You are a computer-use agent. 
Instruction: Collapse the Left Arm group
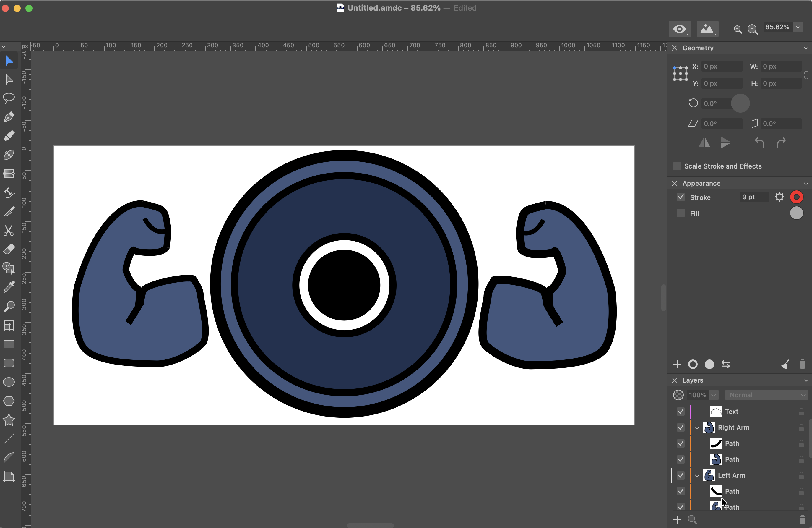(x=697, y=475)
